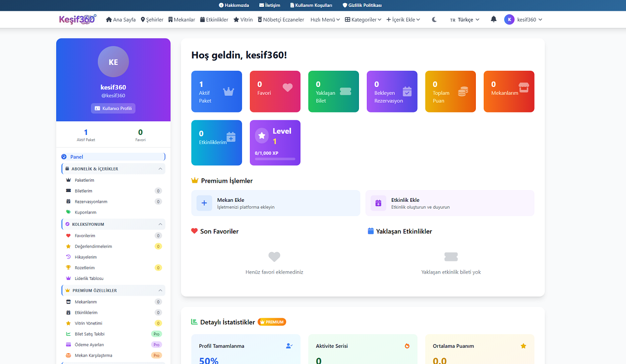
Task: Click the Ödeme Ayarları card icon
Action: tap(68, 344)
